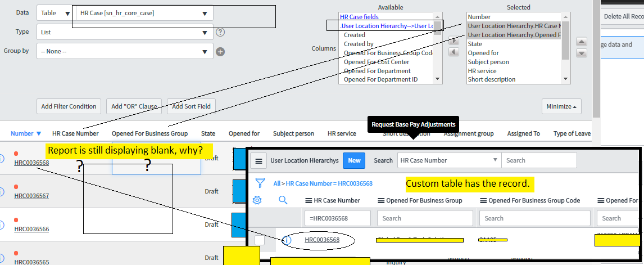Viewport: 644px width, 265px height.
Task: Open HRC0036568 link in the report list
Action: (31, 163)
